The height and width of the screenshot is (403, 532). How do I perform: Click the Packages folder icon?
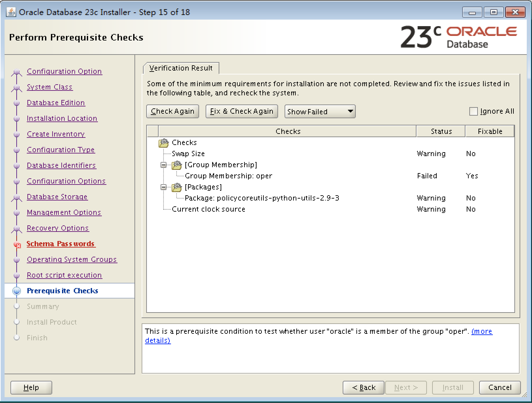(177, 187)
